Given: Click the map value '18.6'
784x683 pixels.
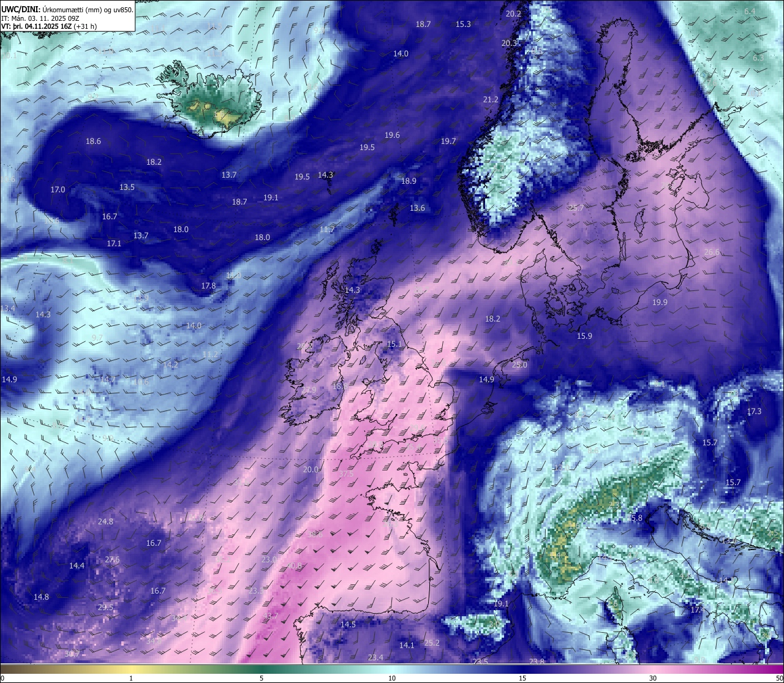Looking at the screenshot, I should pyautogui.click(x=94, y=142).
